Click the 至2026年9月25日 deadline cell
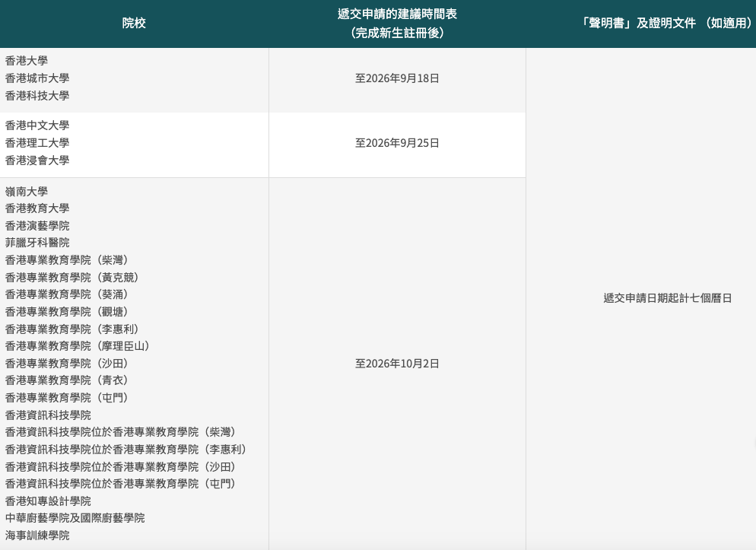 pos(397,143)
